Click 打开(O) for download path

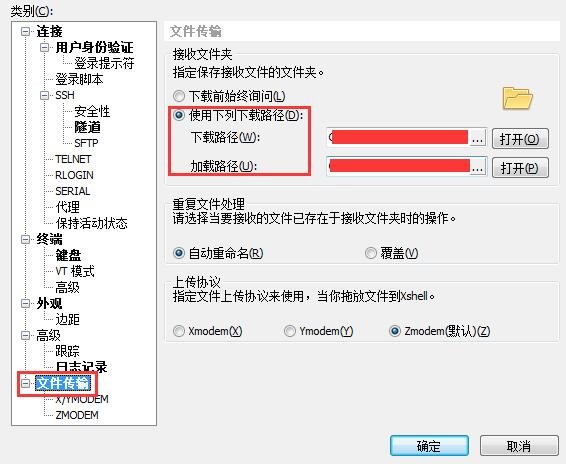pyautogui.click(x=520, y=139)
